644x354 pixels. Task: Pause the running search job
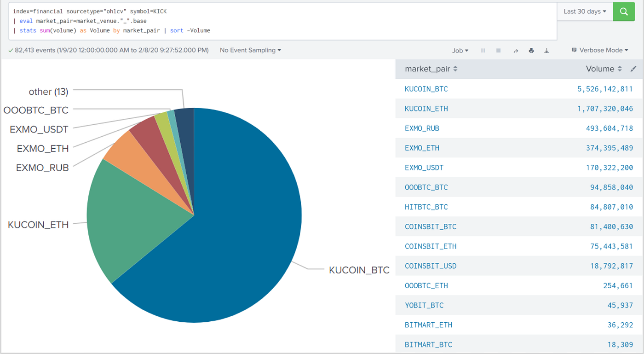point(483,51)
